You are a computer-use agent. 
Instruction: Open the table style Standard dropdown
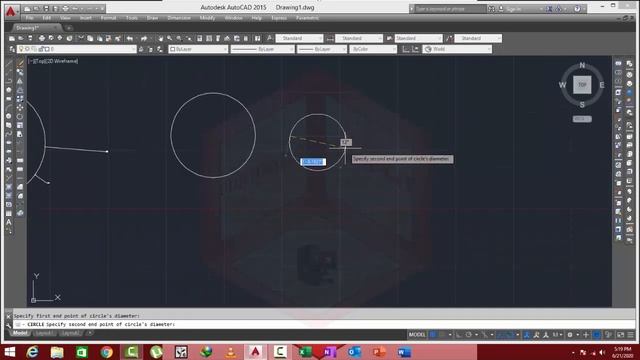pos(418,38)
